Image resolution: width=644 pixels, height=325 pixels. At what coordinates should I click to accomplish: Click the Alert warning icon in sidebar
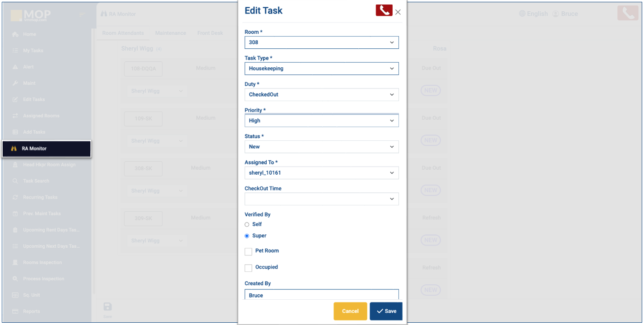15,67
